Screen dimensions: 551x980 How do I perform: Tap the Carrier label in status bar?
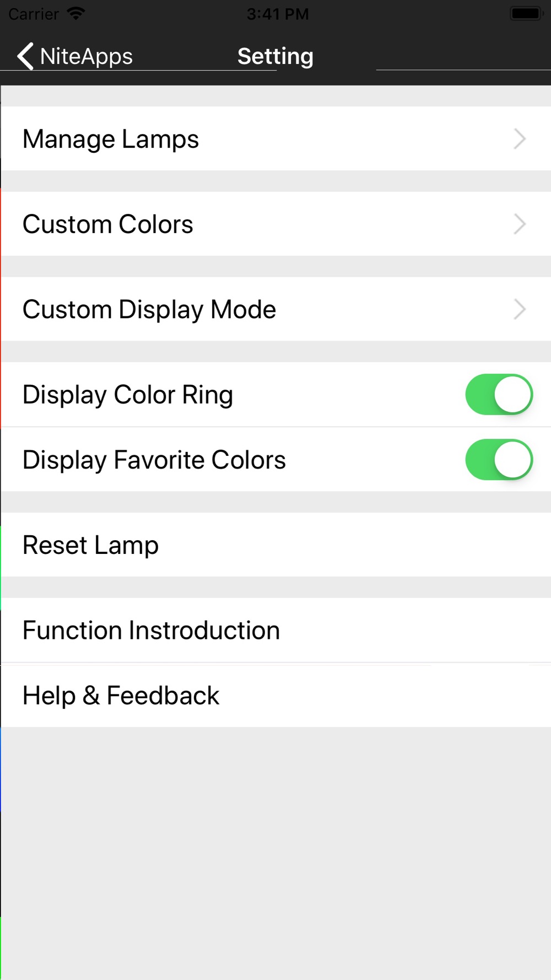tap(34, 14)
